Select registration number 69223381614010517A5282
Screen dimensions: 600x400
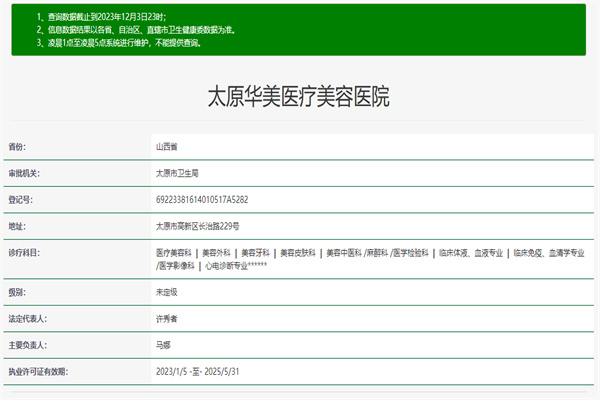click(202, 200)
